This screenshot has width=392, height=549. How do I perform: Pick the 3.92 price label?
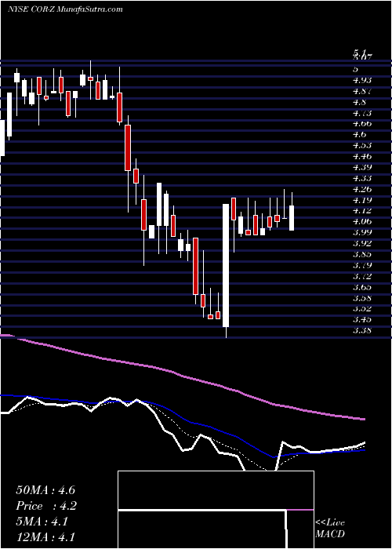pos(362,243)
